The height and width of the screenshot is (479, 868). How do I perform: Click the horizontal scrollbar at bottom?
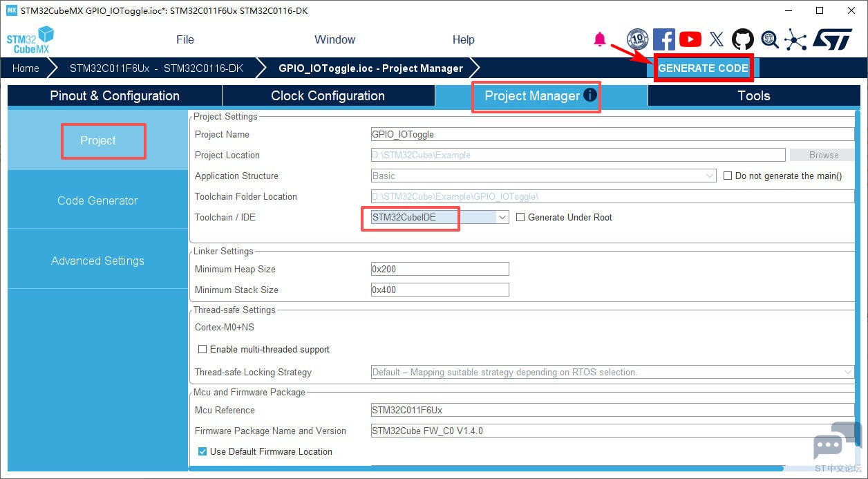(x=486, y=469)
